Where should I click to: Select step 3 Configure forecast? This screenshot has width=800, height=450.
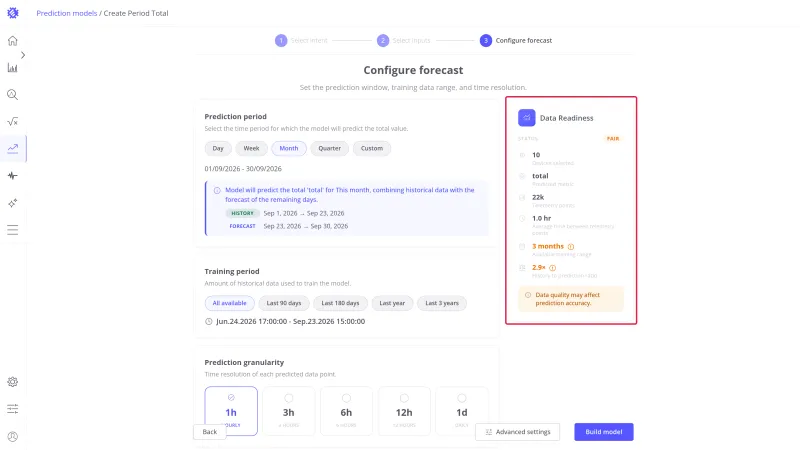tap(516, 40)
